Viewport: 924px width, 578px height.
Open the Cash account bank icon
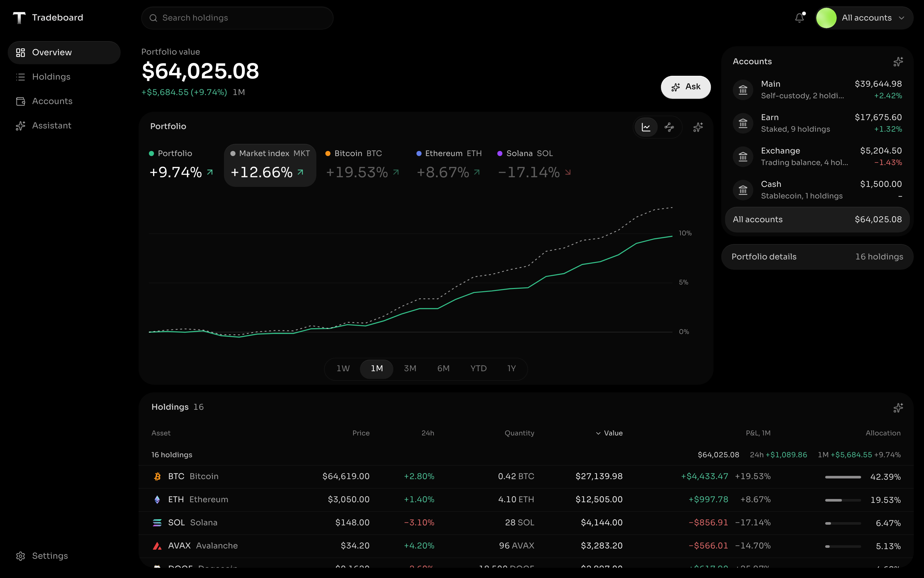click(743, 190)
